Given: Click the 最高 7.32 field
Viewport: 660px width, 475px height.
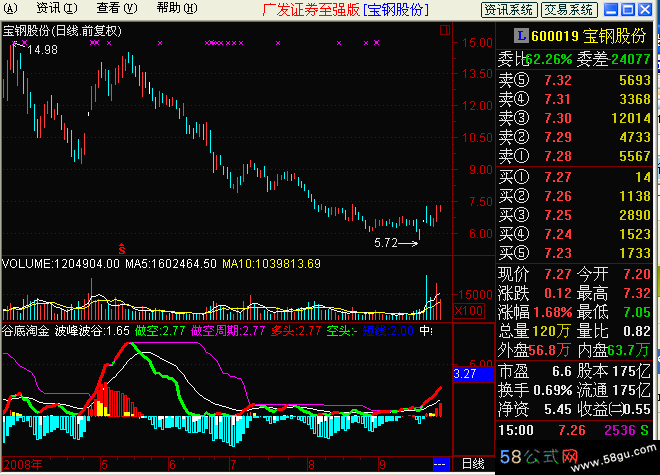Looking at the screenshot, I should pos(614,293).
